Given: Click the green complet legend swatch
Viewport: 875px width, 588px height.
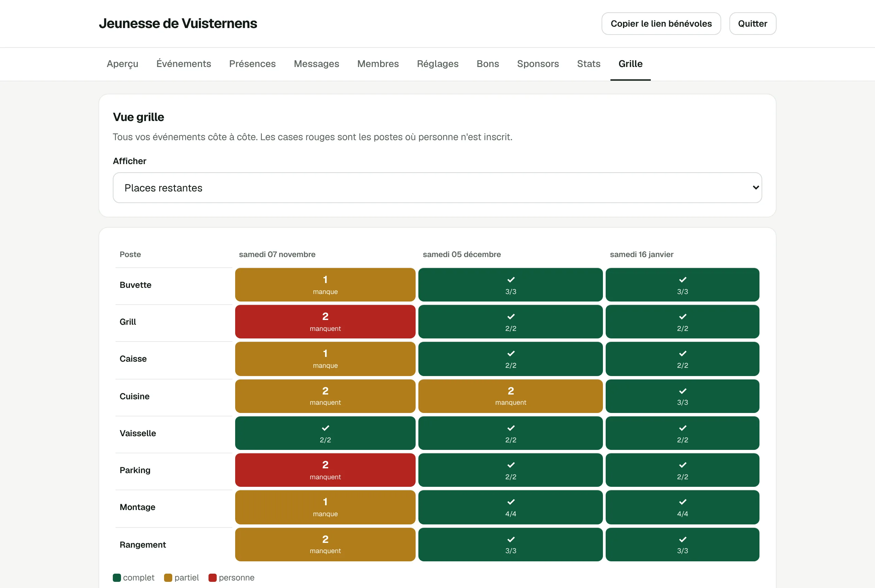Looking at the screenshot, I should pos(117,577).
